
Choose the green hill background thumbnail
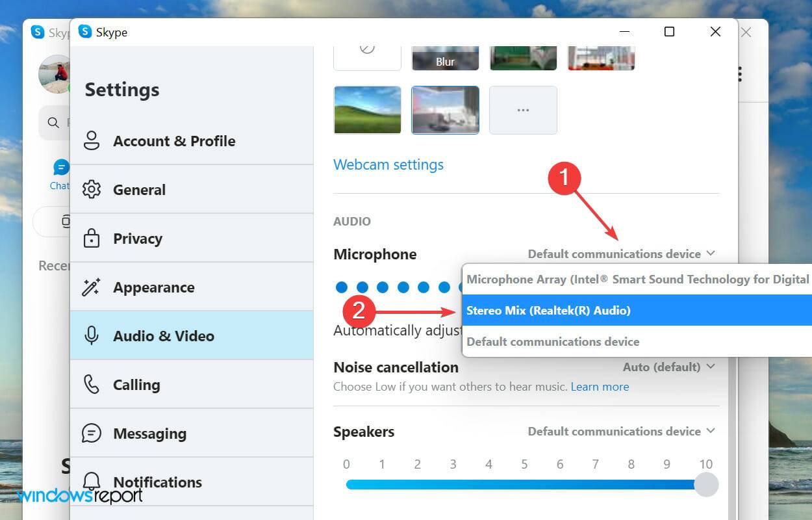click(x=367, y=110)
